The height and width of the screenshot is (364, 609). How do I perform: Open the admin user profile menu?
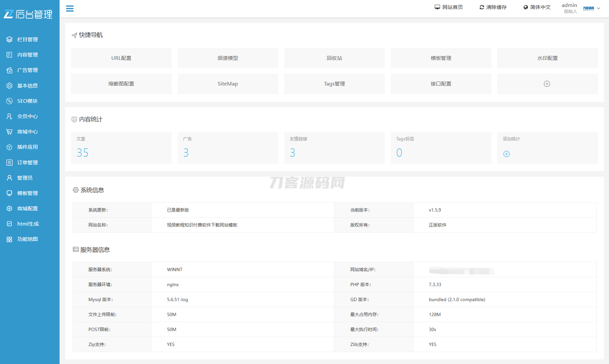pos(569,8)
